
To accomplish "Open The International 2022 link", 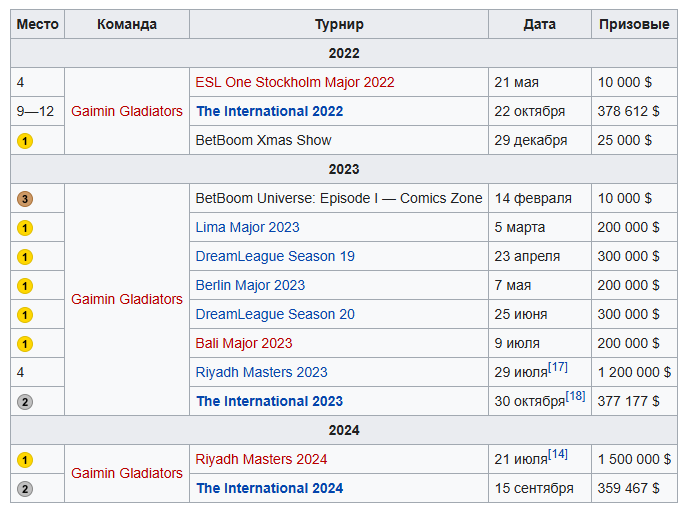I will click(269, 111).
